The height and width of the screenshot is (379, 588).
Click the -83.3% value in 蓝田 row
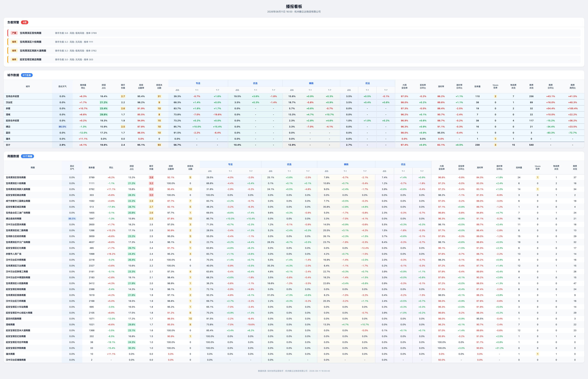pos(551,133)
